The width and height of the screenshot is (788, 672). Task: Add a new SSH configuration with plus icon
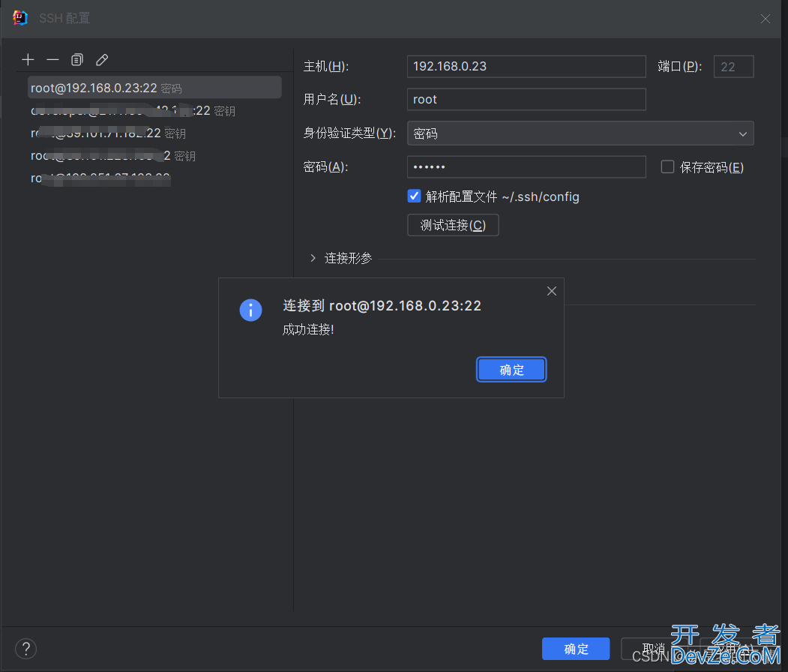[x=28, y=60]
